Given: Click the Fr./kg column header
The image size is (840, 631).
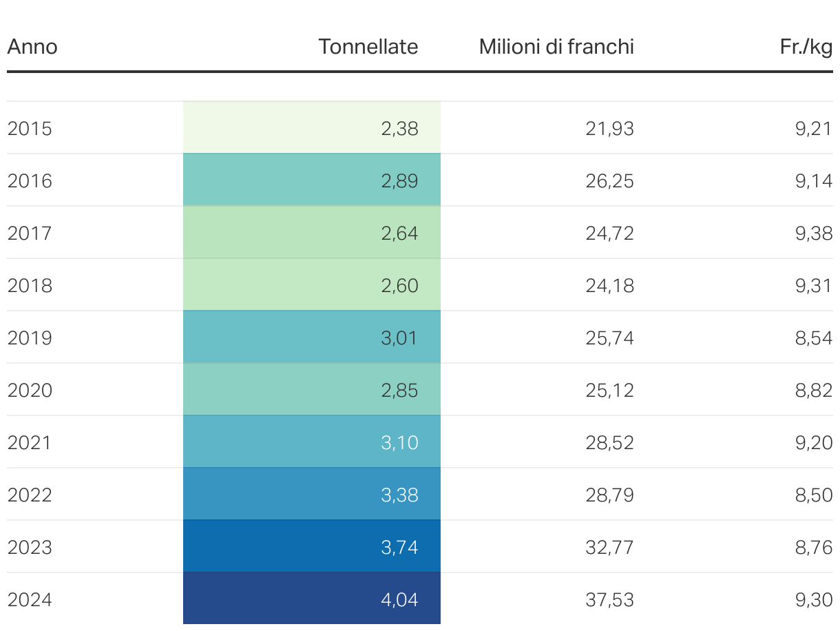Looking at the screenshot, I should click(806, 47).
